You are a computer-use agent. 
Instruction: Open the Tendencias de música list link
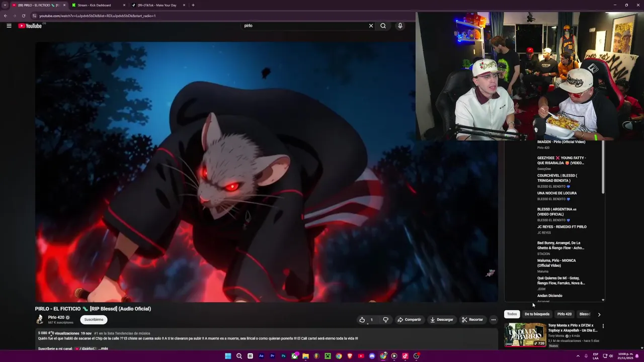(122, 333)
